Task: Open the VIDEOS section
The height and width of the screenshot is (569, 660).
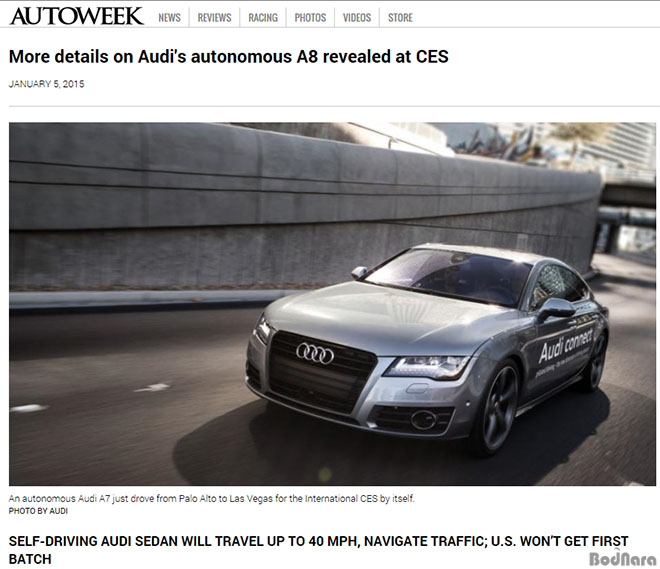Action: tap(357, 18)
